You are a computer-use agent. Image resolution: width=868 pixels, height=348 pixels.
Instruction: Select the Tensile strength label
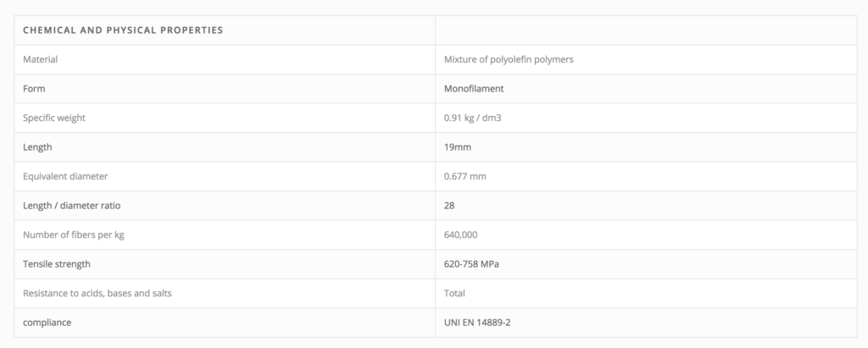(x=56, y=264)
